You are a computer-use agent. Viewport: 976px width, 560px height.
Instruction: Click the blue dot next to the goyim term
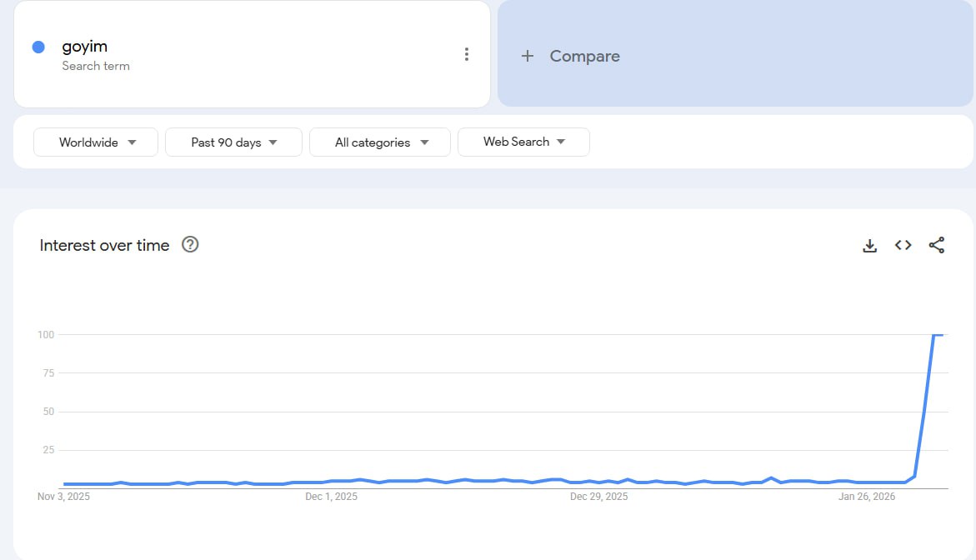pos(38,46)
